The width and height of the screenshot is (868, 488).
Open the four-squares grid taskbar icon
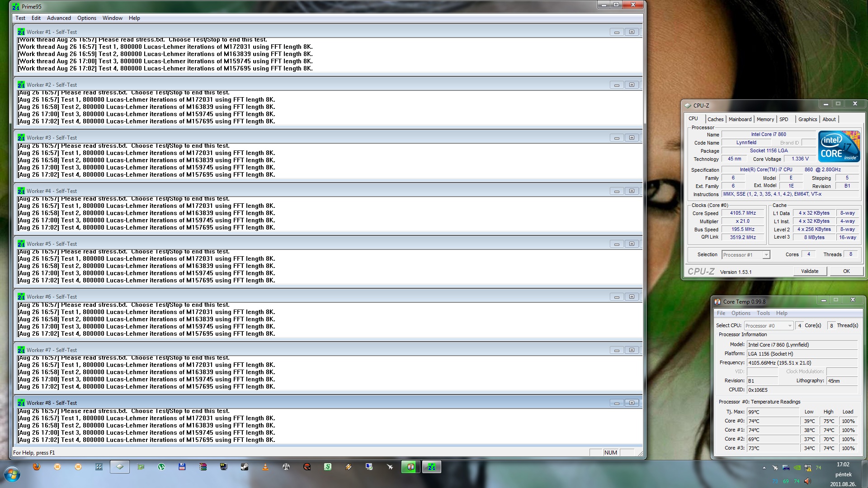pos(99,467)
